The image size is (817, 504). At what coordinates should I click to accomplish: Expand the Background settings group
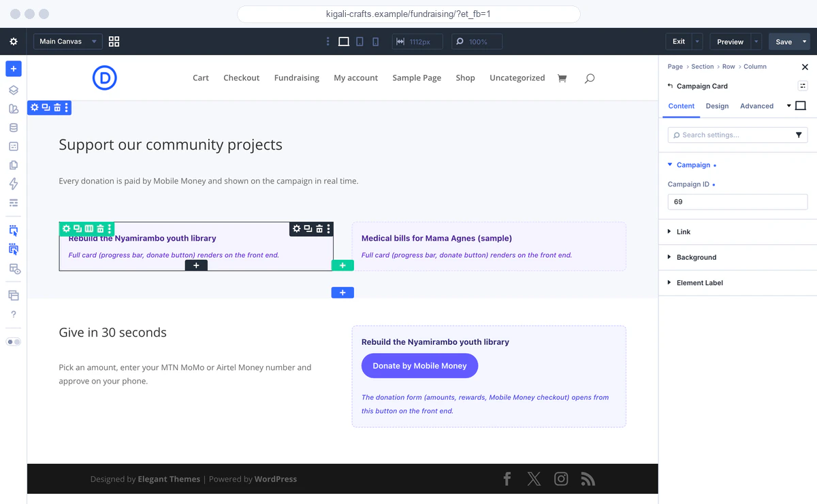click(x=696, y=257)
